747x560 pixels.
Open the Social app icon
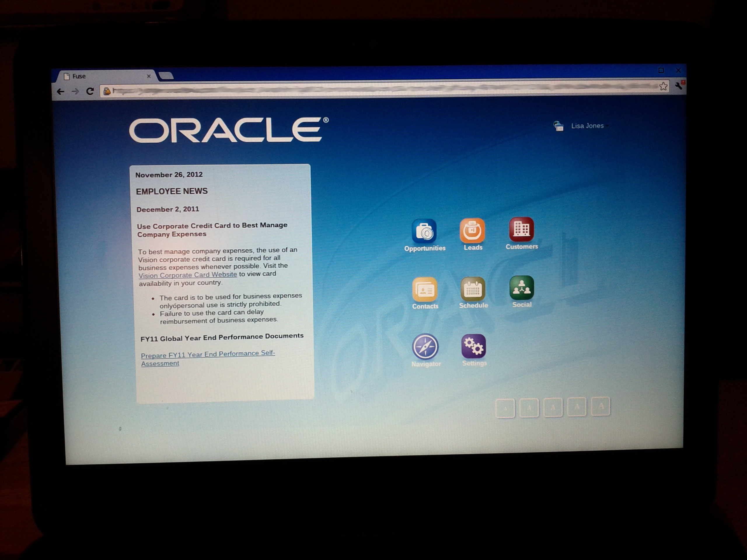tap(521, 288)
